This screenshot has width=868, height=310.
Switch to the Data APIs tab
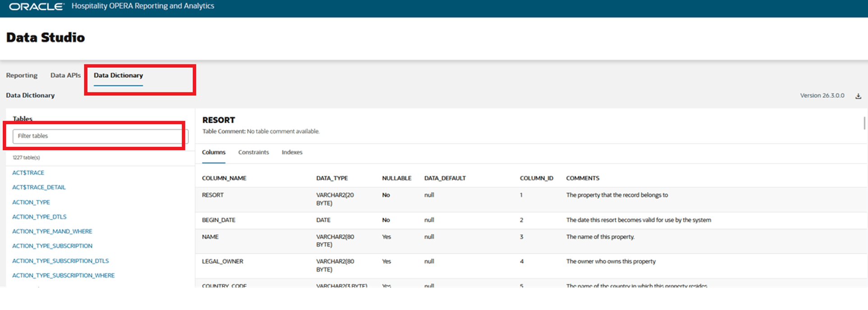tap(65, 75)
